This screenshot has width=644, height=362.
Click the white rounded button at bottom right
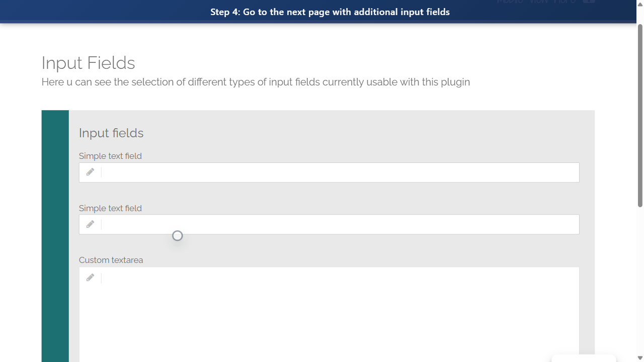[x=584, y=360]
